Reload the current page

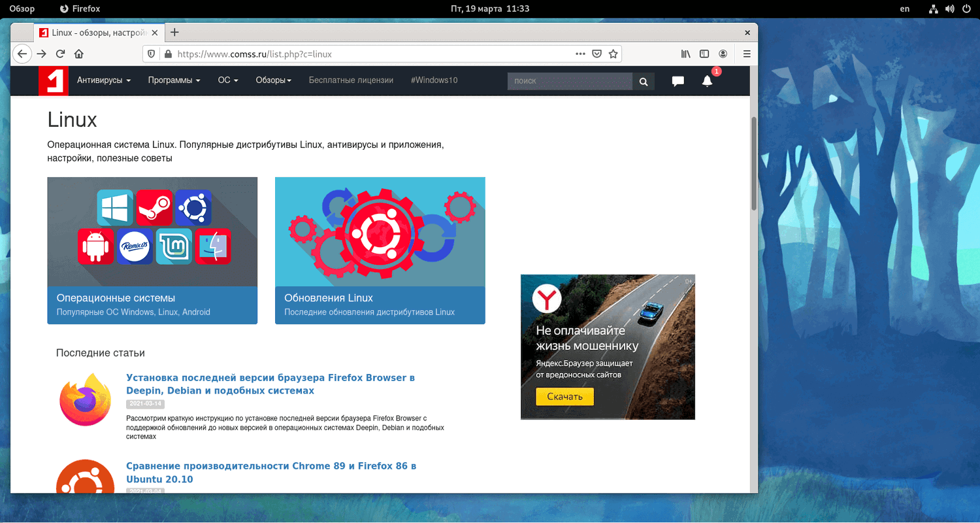point(60,54)
